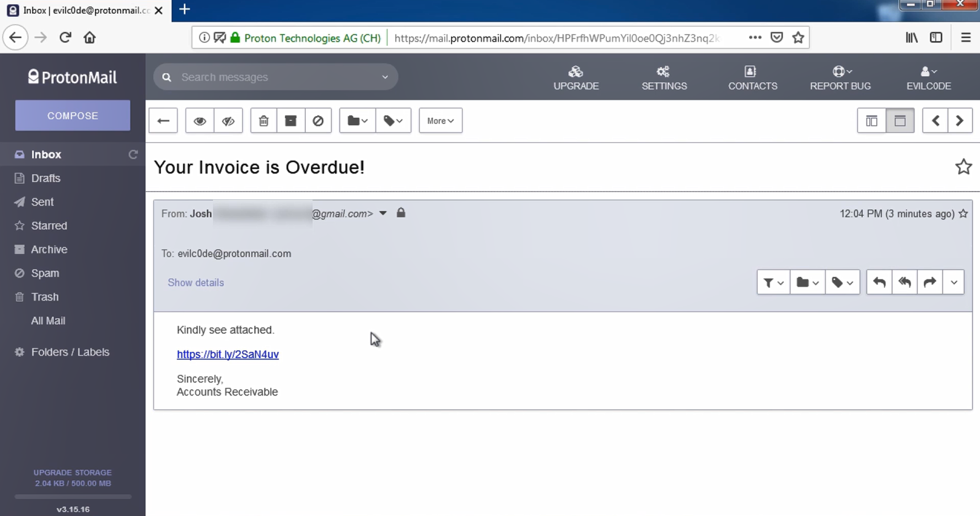The image size is (980, 516).
Task: Switch to column layout view
Action: point(871,121)
